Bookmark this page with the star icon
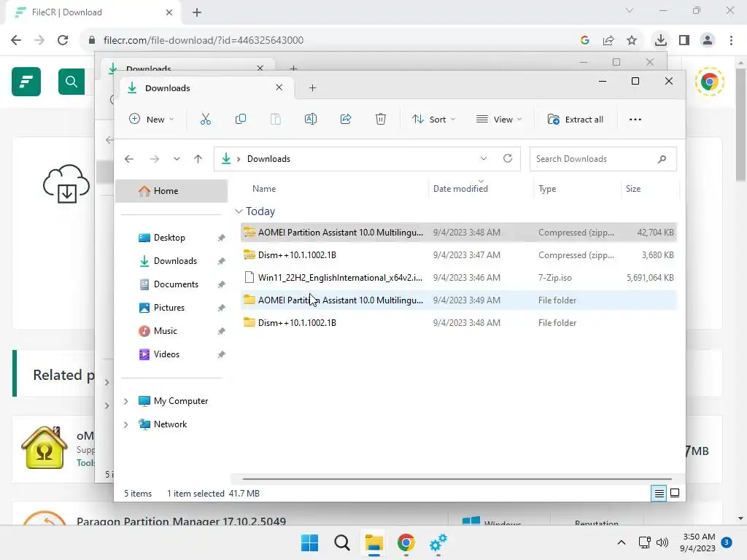Viewport: 747px width, 560px height. coord(632,41)
